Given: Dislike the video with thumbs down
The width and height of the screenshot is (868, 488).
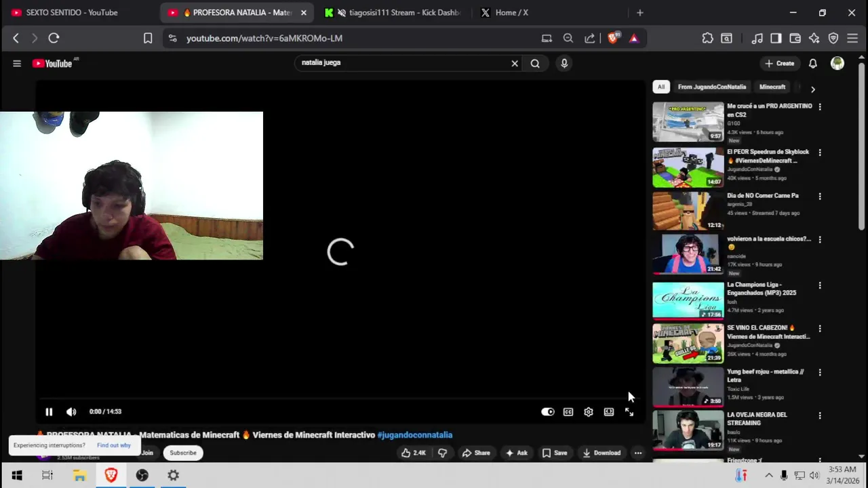Looking at the screenshot, I should click(442, 453).
